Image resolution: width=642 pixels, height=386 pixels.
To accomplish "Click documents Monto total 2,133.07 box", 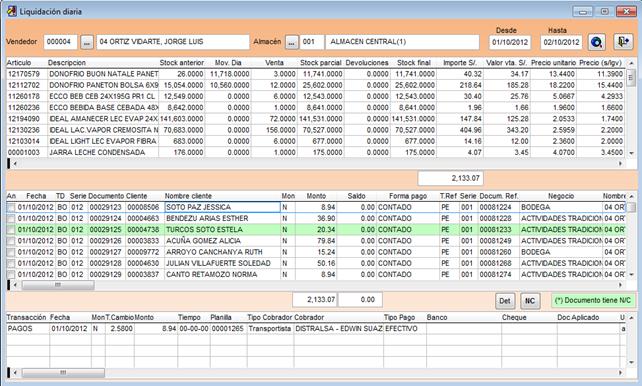I will pyautogui.click(x=315, y=300).
